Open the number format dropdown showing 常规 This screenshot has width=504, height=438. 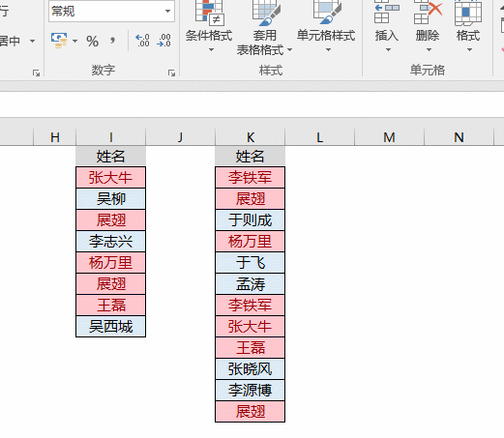[x=111, y=12]
